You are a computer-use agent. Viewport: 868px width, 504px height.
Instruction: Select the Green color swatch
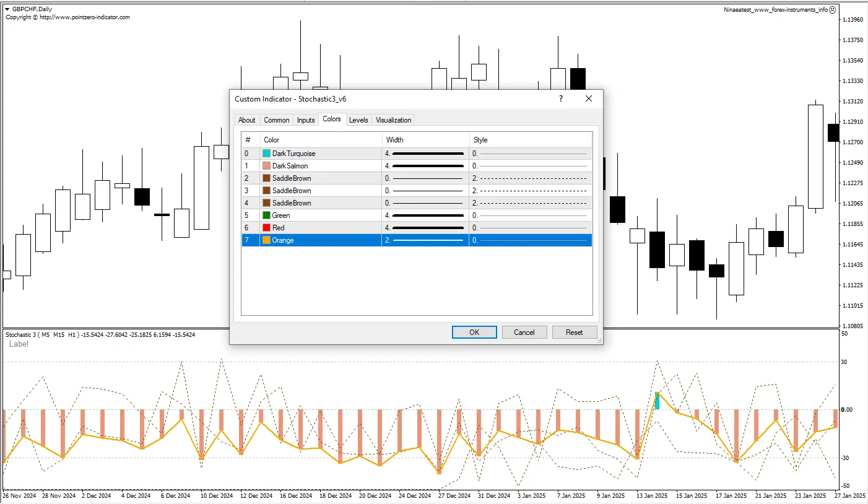point(267,215)
